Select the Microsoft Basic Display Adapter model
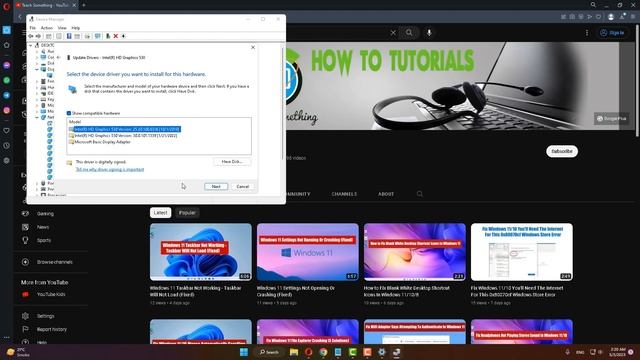This screenshot has width=640, height=360. tap(102, 142)
